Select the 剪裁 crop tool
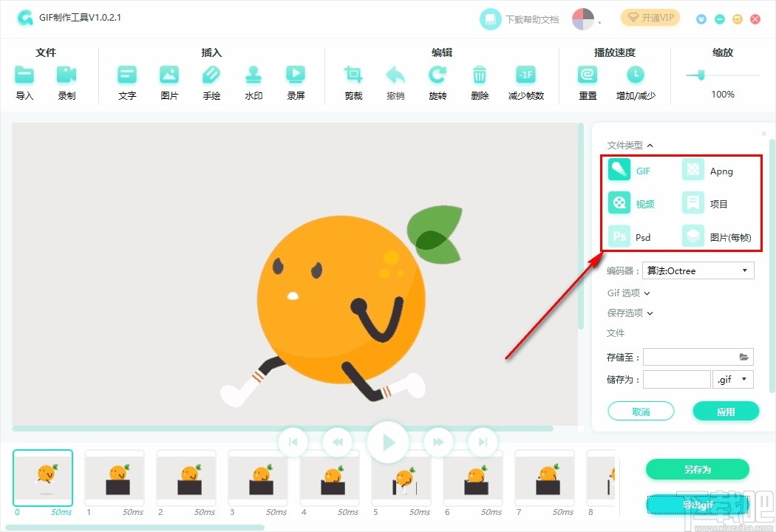This screenshot has width=776, height=532. tap(353, 74)
